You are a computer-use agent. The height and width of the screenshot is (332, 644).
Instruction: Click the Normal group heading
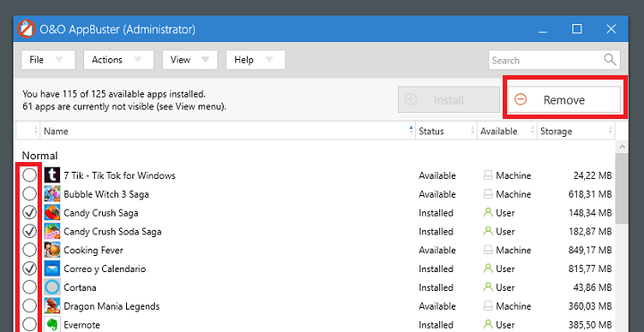pyautogui.click(x=40, y=156)
